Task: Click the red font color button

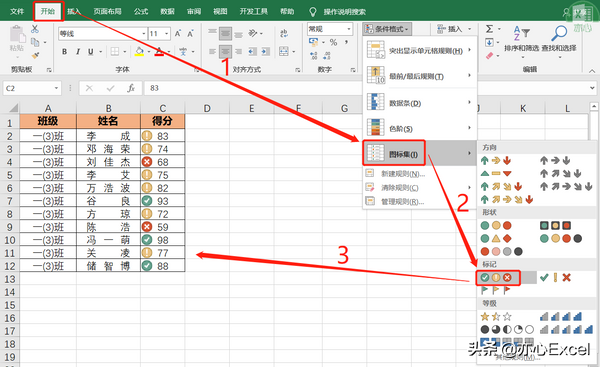Action: click(159, 51)
